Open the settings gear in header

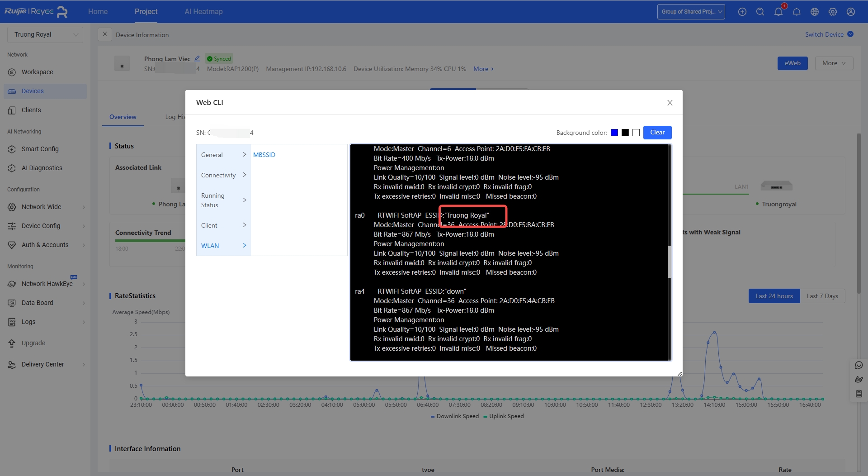pos(832,12)
